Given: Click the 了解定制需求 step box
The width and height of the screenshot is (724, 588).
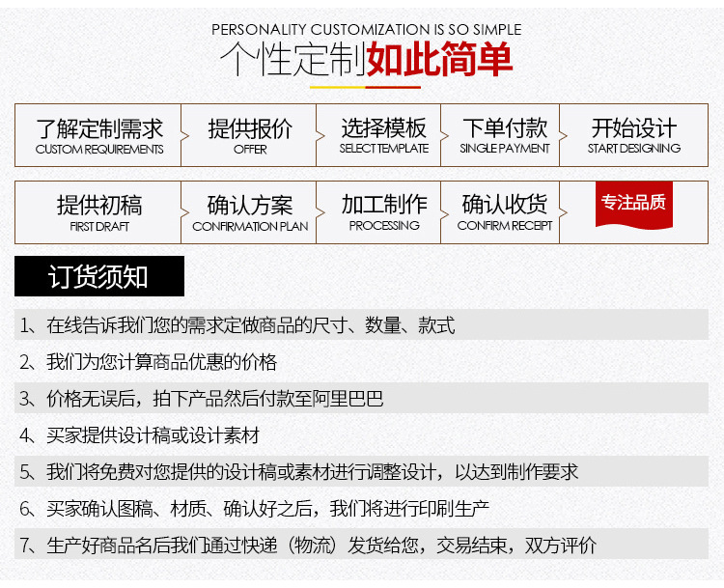Looking at the screenshot, I should [97, 135].
